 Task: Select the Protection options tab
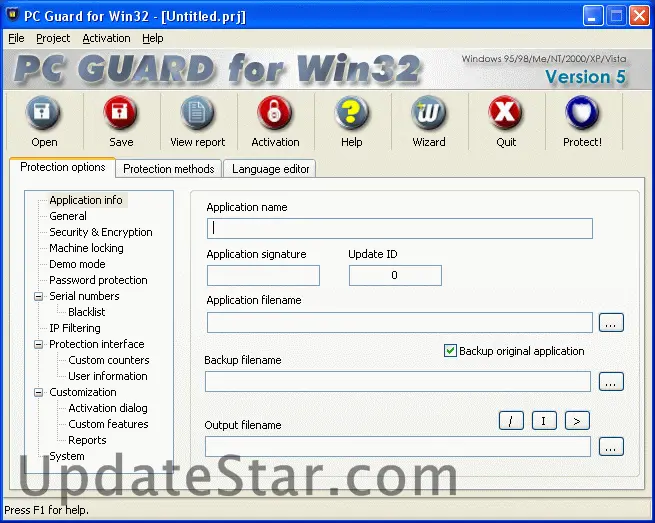[x=63, y=167]
